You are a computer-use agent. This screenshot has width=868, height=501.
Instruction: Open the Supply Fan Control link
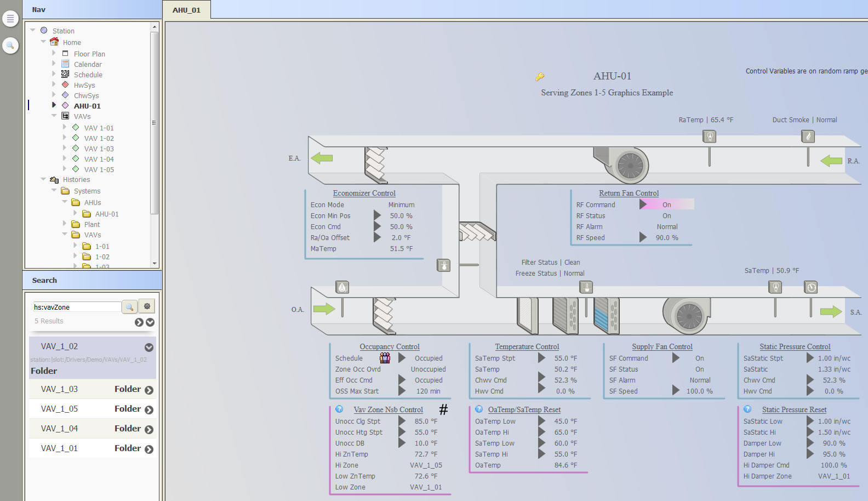click(x=662, y=346)
